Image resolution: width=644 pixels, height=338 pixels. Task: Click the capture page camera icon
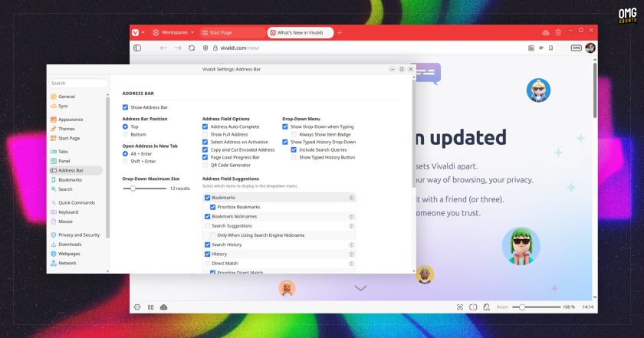460,307
